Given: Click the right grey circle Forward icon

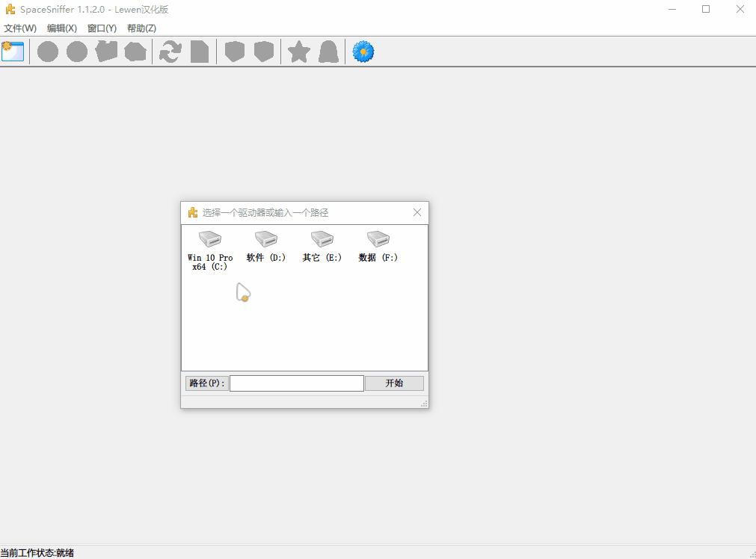Looking at the screenshot, I should pyautogui.click(x=77, y=52).
